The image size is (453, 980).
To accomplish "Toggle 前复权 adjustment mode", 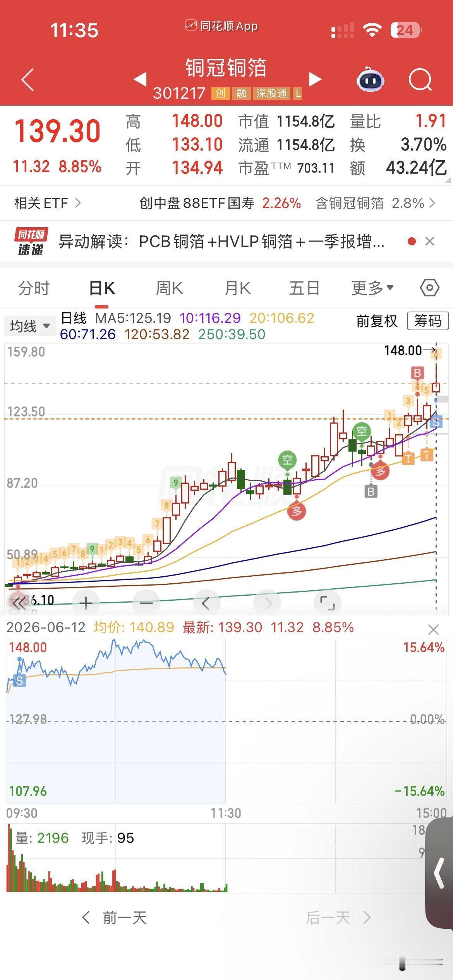I will point(377,321).
